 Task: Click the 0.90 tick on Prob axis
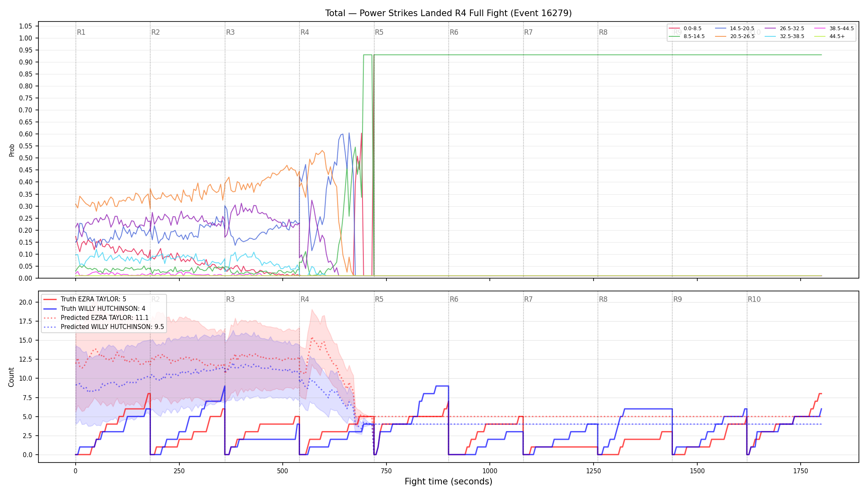26,62
